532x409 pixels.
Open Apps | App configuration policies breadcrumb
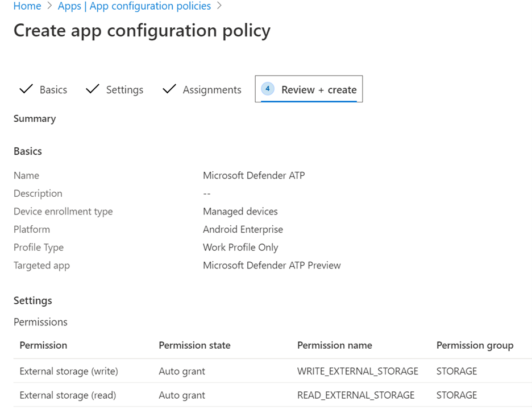tap(134, 6)
